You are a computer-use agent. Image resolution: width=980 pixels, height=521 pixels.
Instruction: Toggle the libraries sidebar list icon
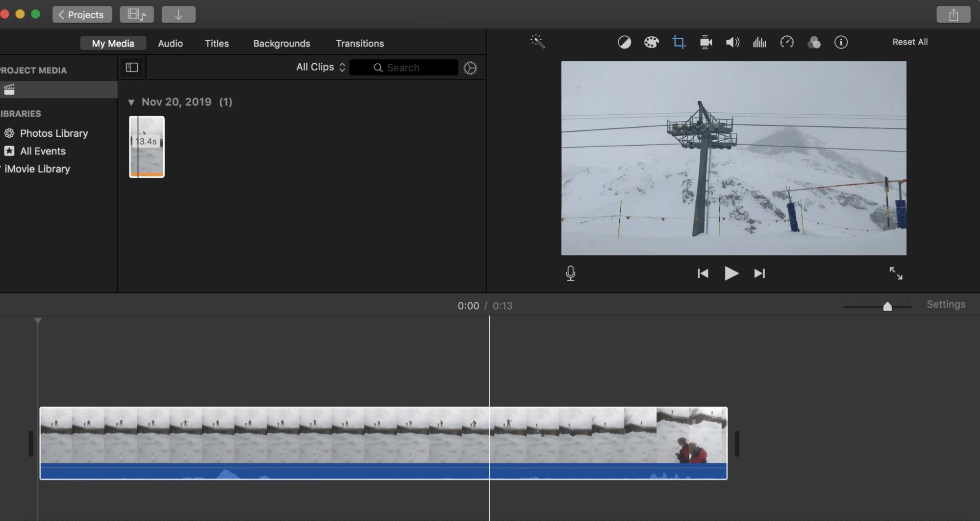click(x=132, y=68)
